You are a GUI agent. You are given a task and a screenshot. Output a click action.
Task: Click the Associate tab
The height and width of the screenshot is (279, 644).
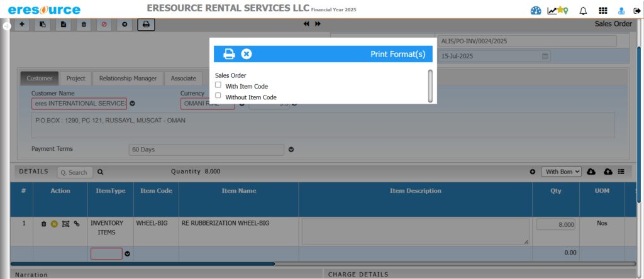[x=183, y=79]
